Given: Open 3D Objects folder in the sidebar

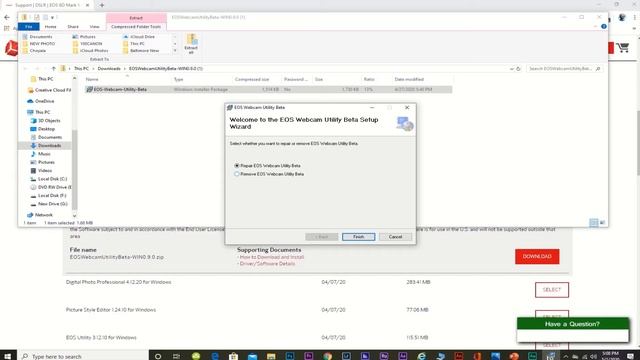Looking at the screenshot, I should pyautogui.click(x=45, y=120).
